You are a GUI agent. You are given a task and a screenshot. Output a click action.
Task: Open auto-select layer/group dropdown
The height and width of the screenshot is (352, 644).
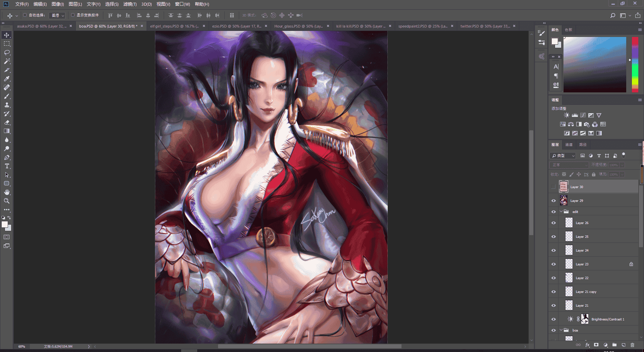point(57,15)
